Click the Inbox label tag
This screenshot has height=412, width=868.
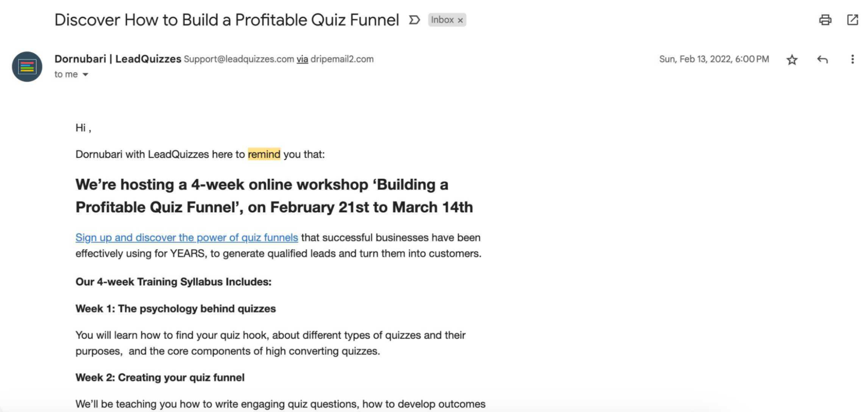tap(442, 20)
